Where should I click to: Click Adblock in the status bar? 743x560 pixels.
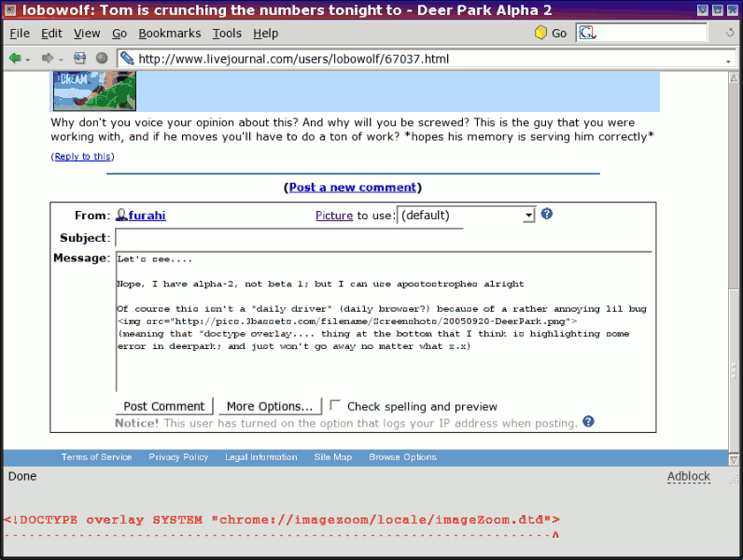tap(688, 476)
